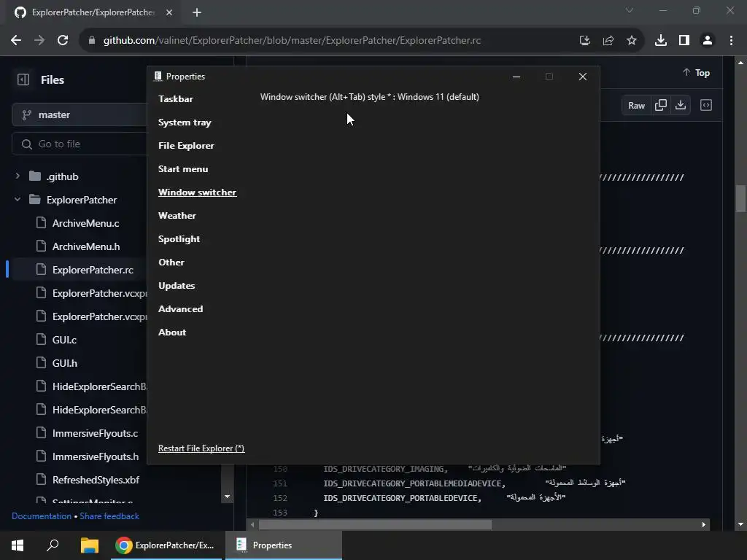747x560 pixels.
Task: Reload the GitHub page
Action: (x=63, y=41)
